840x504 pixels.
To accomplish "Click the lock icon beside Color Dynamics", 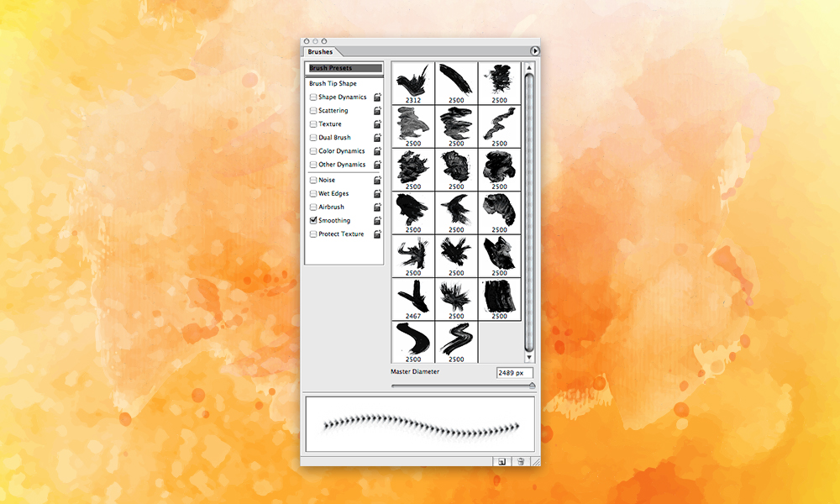I will pyautogui.click(x=376, y=150).
